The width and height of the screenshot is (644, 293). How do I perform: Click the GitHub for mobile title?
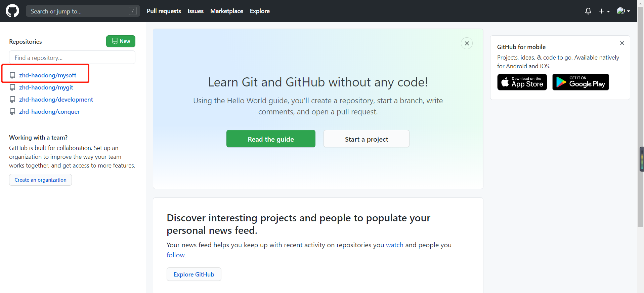(521, 47)
